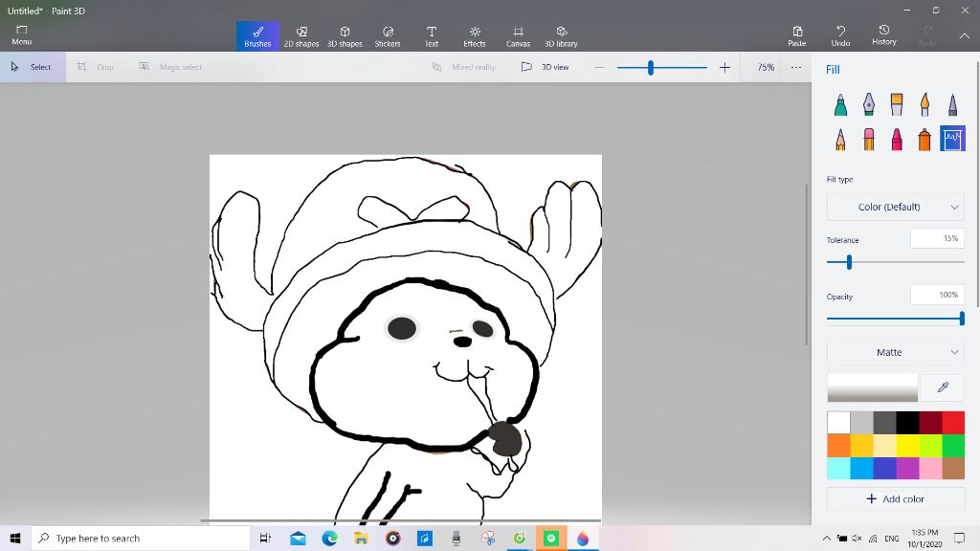Click the 75% zoom field
Viewport: 980px width, 551px height.
point(766,67)
